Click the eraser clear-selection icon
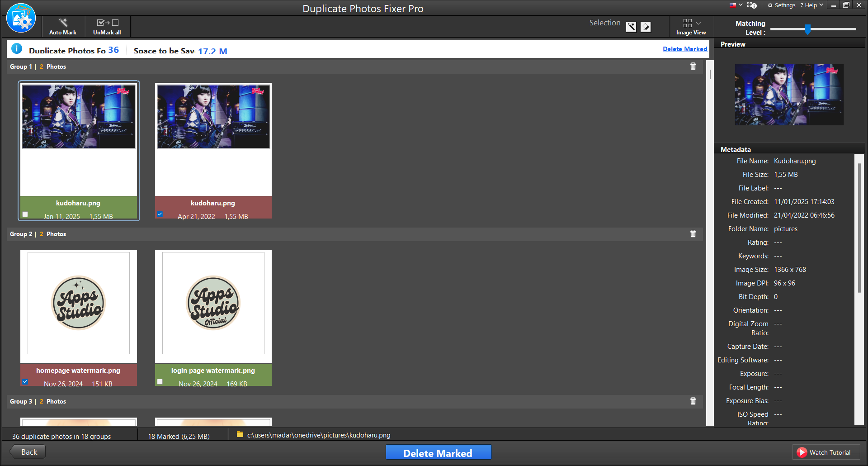Image resolution: width=868 pixels, height=466 pixels. point(646,27)
